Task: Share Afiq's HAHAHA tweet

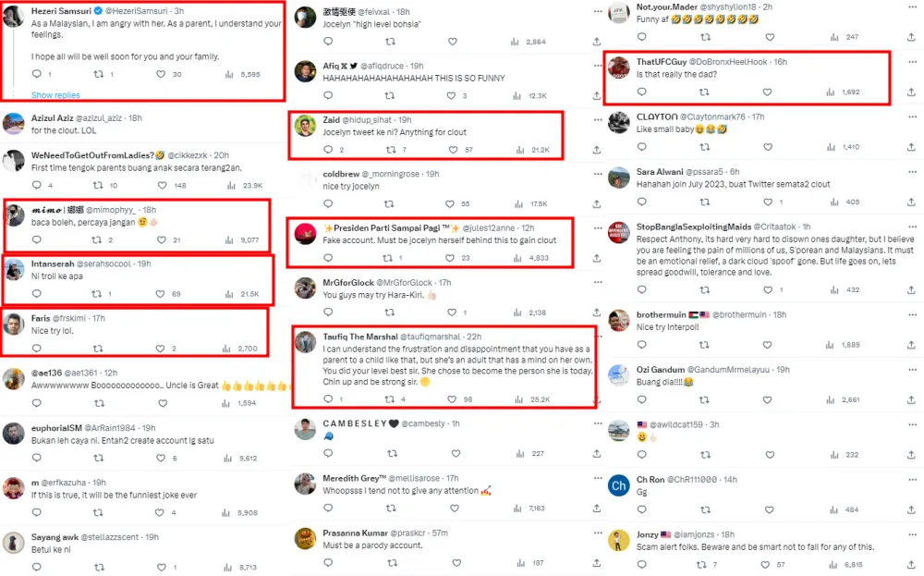Action: pyautogui.click(x=596, y=95)
